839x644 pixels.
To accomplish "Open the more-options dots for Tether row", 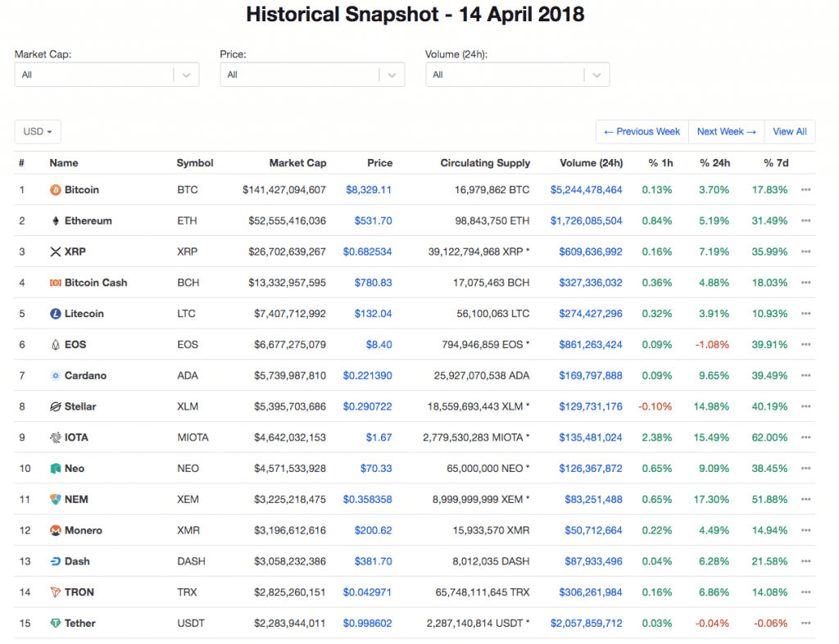I will click(806, 624).
